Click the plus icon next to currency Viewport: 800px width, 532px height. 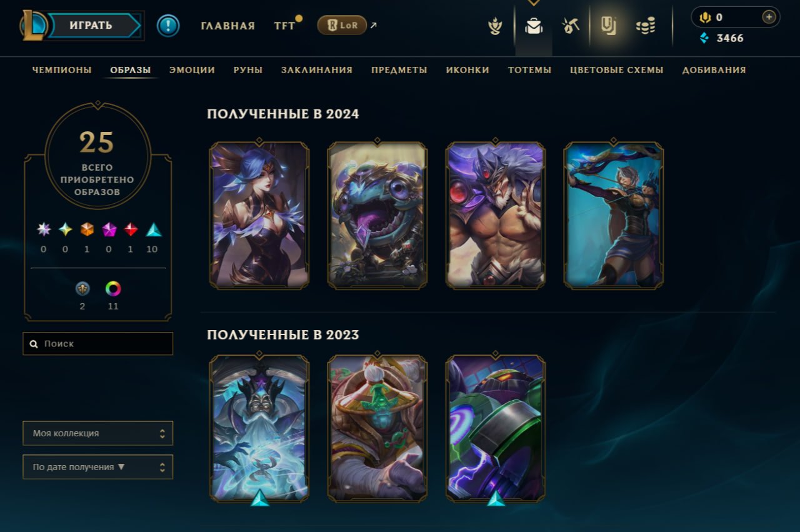pyautogui.click(x=769, y=17)
